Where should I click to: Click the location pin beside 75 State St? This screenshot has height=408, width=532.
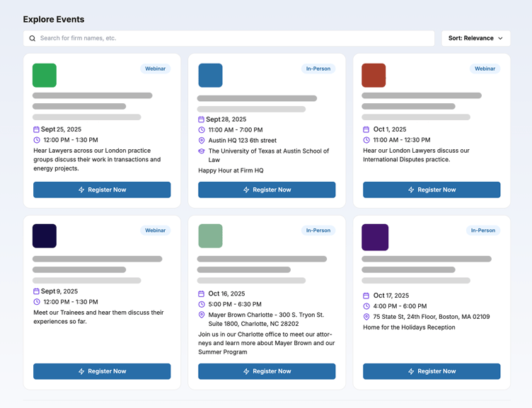366,317
